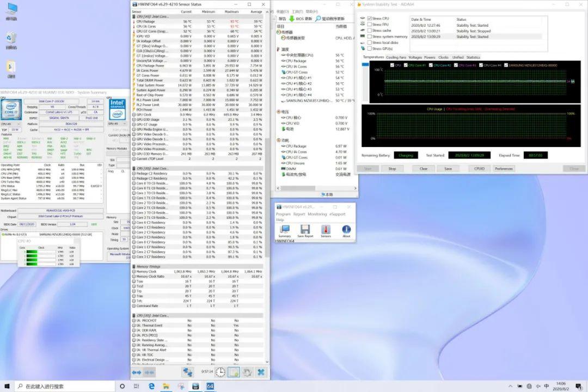Switch to the Cooling Fans tab
Screen dimensions: 588x392
[396, 57]
